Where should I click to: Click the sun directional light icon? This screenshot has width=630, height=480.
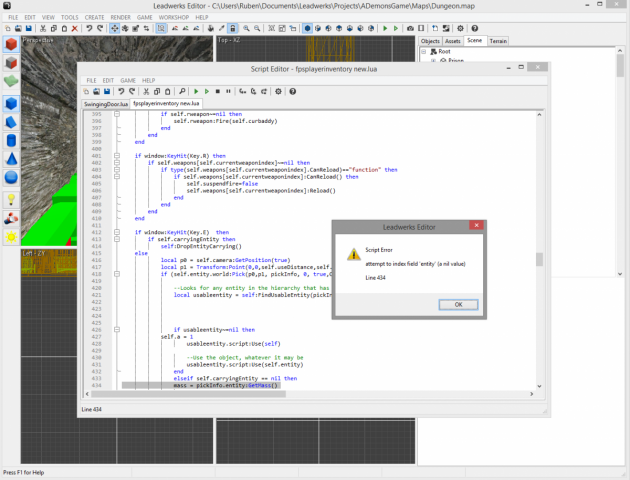click(x=11, y=237)
